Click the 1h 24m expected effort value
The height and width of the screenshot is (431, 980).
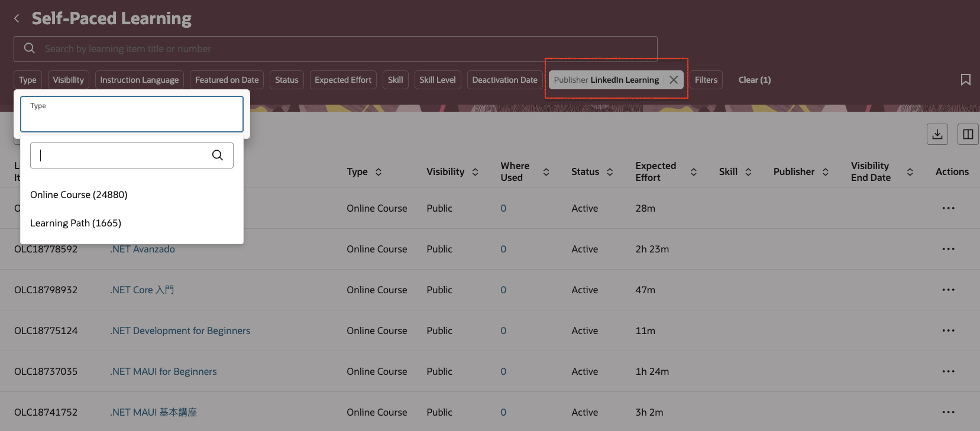pyautogui.click(x=652, y=371)
